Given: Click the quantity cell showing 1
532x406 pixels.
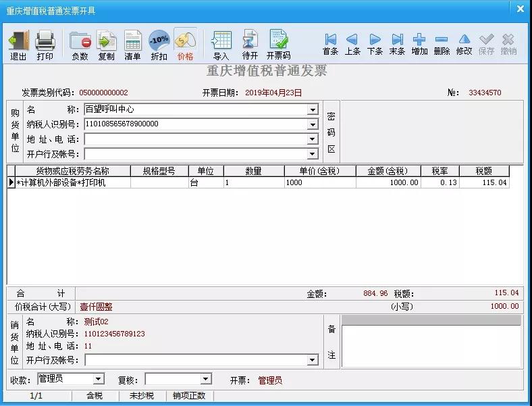Looking at the screenshot, I should tap(254, 182).
